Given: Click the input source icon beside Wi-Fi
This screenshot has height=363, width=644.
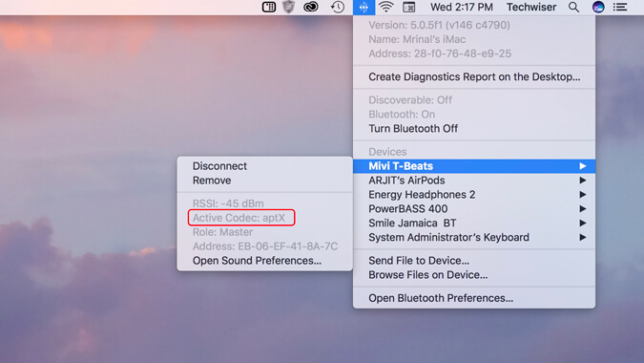Looking at the screenshot, I should (408, 7).
